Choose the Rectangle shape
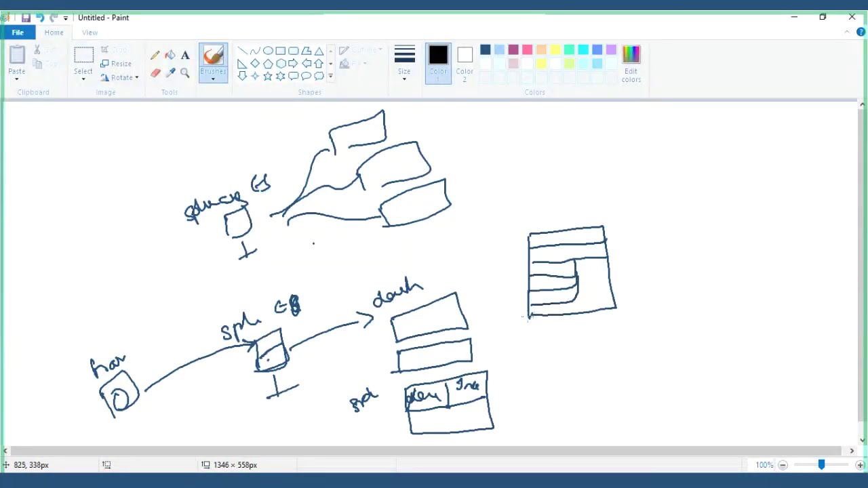 280,51
